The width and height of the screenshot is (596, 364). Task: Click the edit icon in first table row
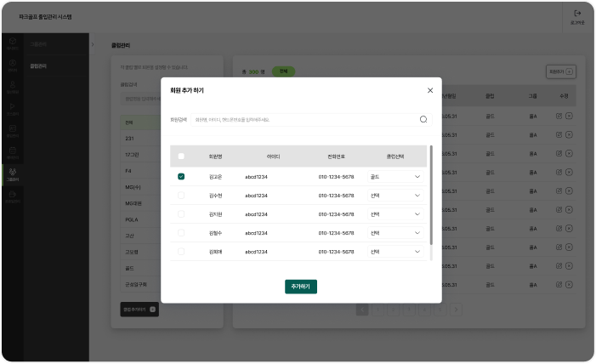tap(559, 115)
